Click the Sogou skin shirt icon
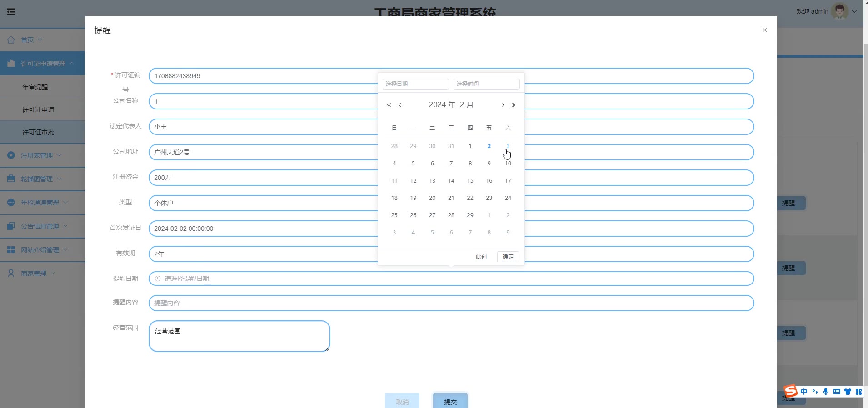868x408 pixels. 848,392
